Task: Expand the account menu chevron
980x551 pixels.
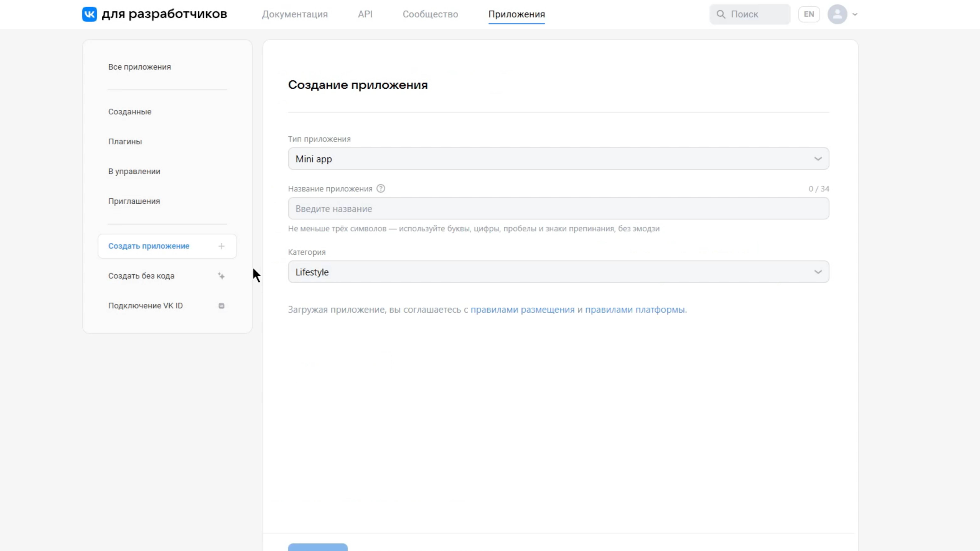Action: (855, 14)
